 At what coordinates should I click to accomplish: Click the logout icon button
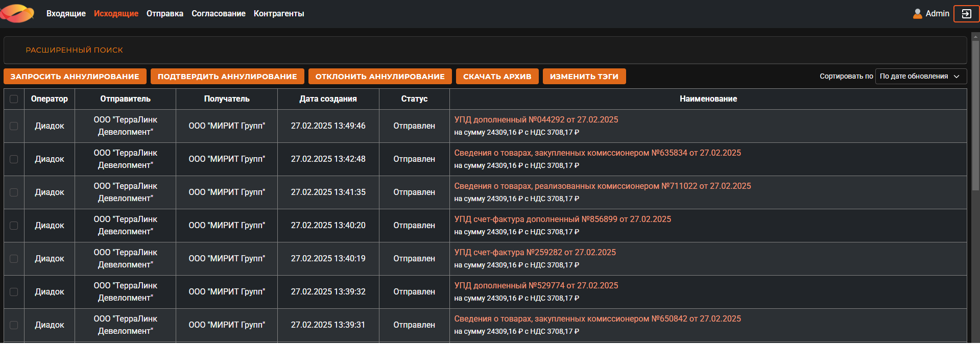point(966,14)
